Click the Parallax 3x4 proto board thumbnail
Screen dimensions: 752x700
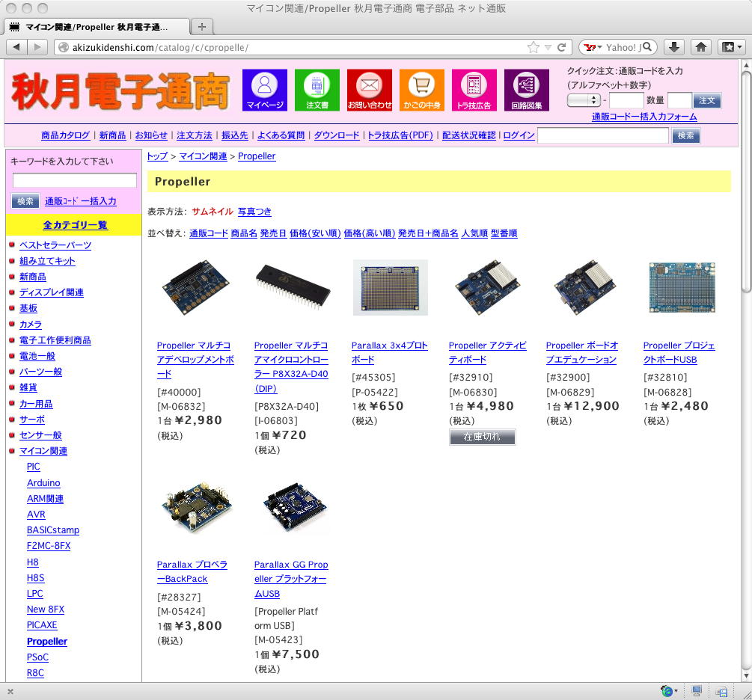(x=391, y=288)
